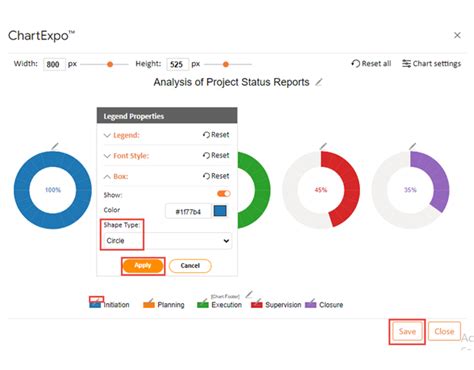Open the blue box color swatch
The width and height of the screenshot is (474, 370).
pos(220,211)
